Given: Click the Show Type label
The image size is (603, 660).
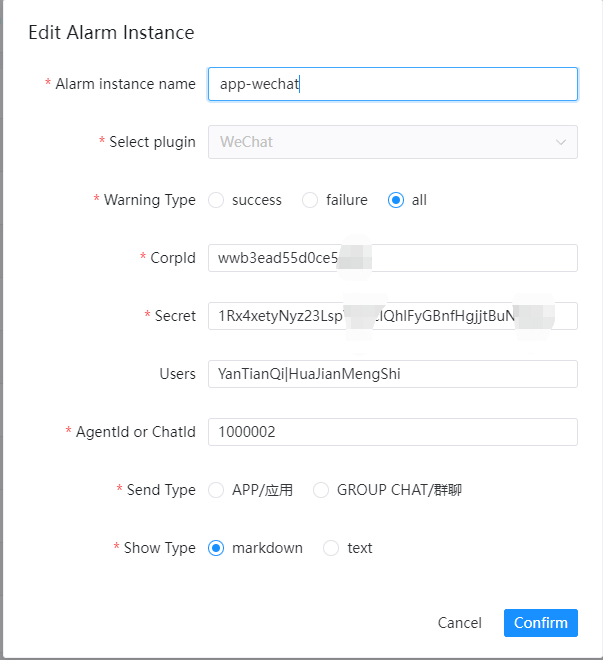Looking at the screenshot, I should point(159,548).
